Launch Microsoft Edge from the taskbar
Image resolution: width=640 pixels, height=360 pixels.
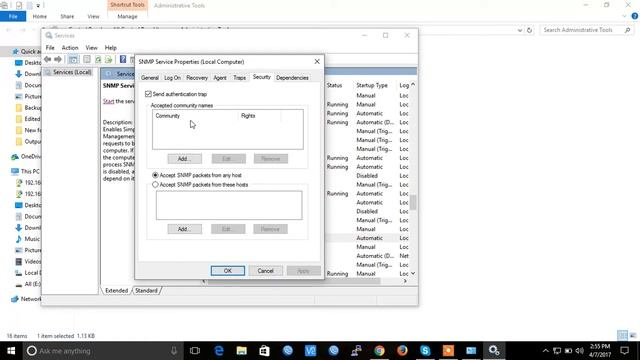coord(219,351)
